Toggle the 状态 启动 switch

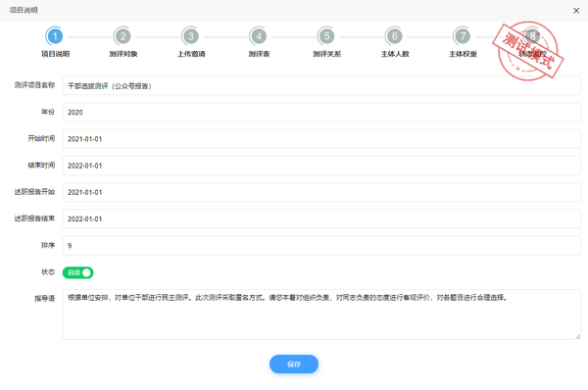point(77,272)
